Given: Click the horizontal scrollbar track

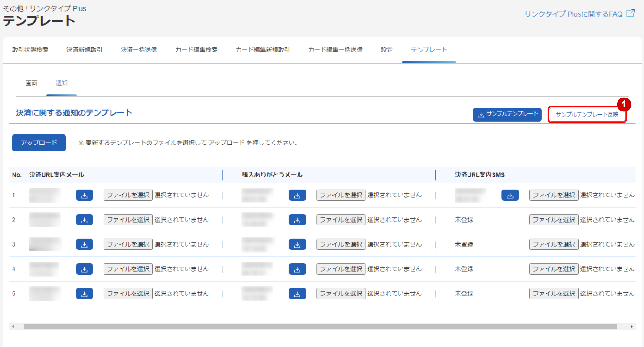Looking at the screenshot, I should point(320,327).
